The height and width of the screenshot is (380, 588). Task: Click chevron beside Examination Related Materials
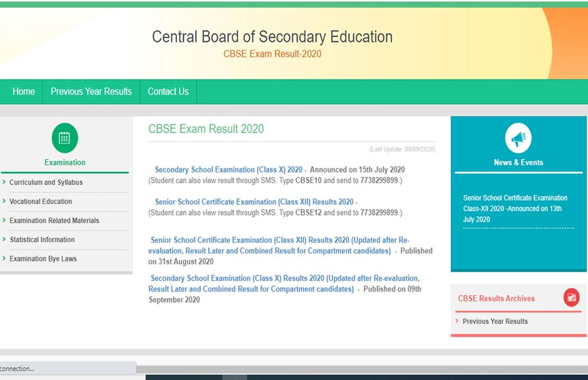pos(4,220)
